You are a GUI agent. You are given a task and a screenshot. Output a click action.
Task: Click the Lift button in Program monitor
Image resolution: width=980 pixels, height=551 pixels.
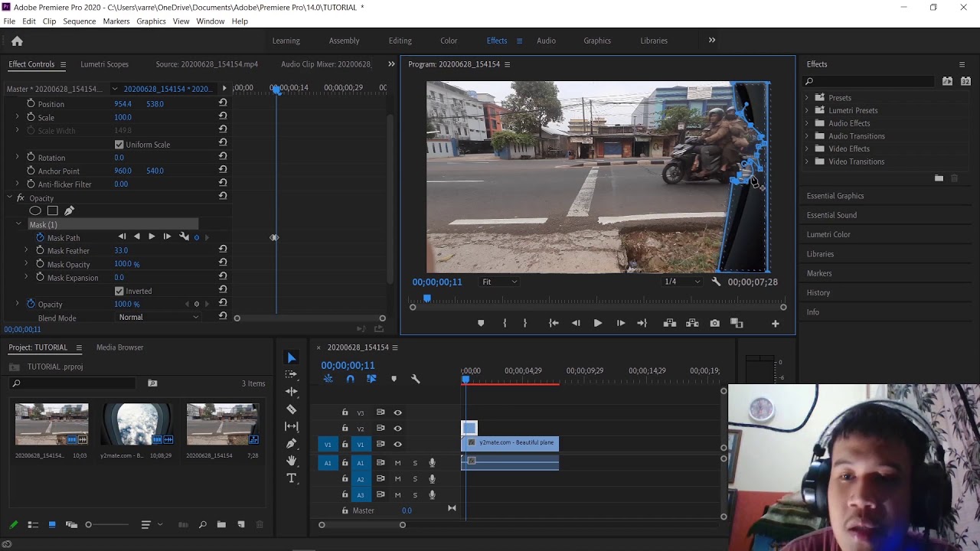(x=670, y=323)
